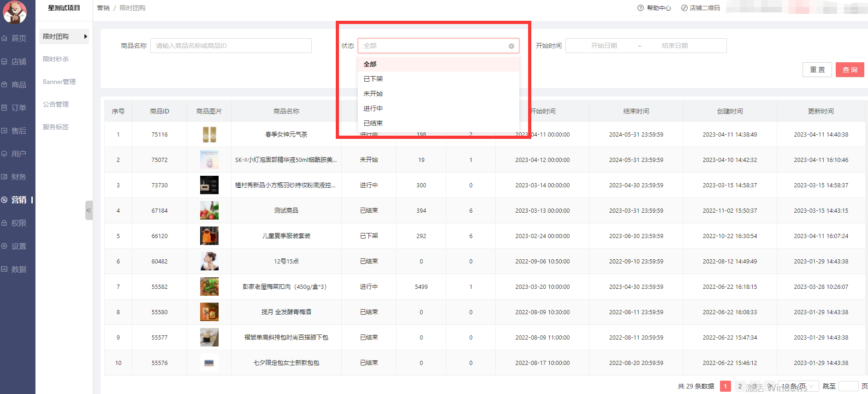Open the data (数据) sidebar icon
This screenshot has width=868, height=394.
click(x=5, y=269)
